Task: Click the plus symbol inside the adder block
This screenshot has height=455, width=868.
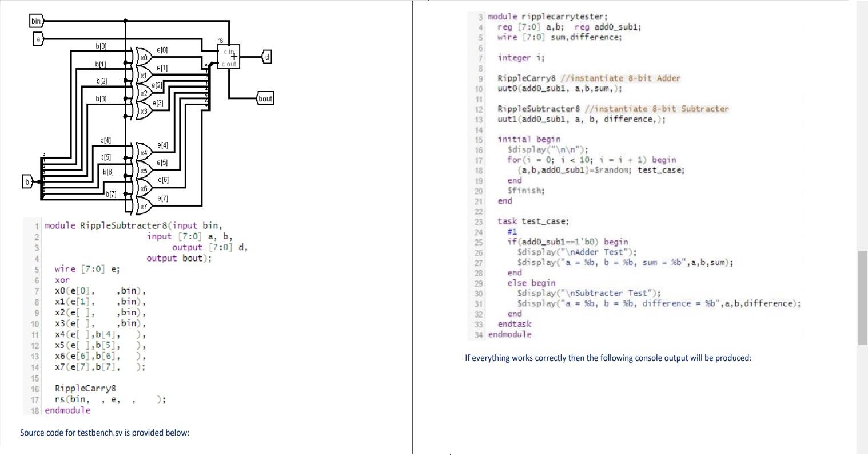Action: pyautogui.click(x=234, y=56)
